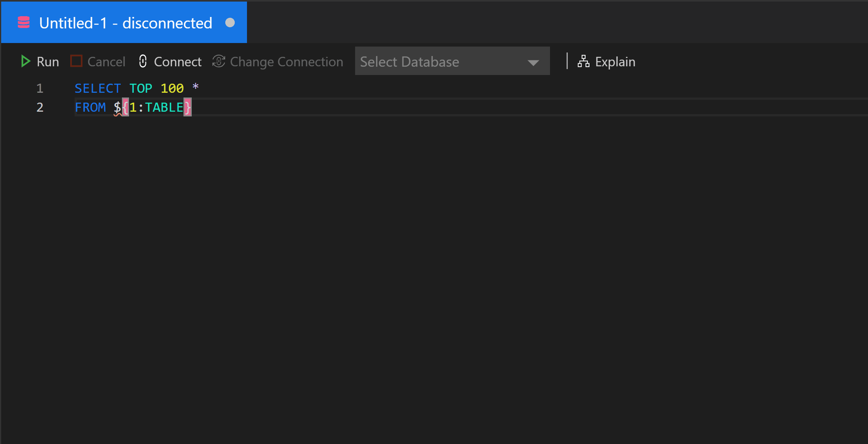The image size is (868, 444).
Task: Click the dropdown arrow on Select Database
Action: pos(533,62)
